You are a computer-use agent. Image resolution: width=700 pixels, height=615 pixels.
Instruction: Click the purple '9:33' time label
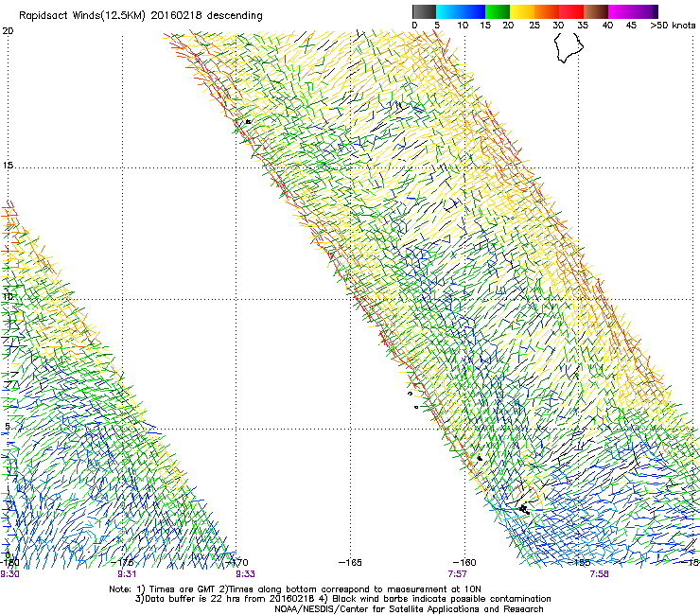[245, 574]
